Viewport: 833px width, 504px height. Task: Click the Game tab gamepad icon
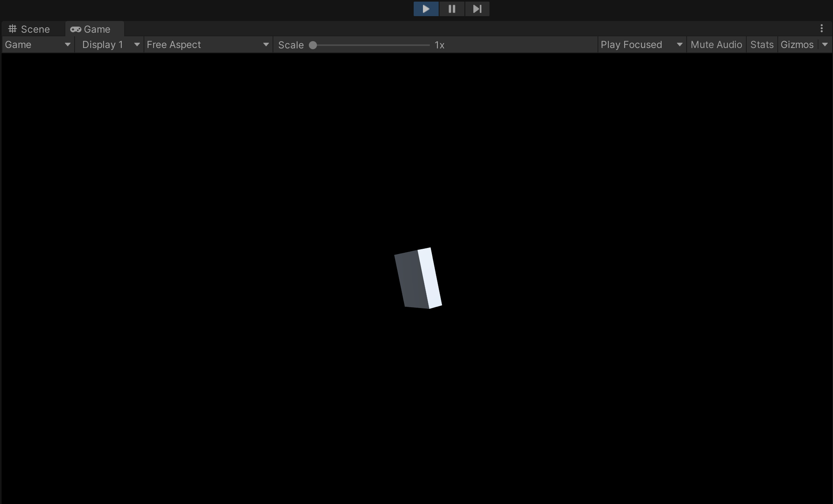click(x=75, y=29)
